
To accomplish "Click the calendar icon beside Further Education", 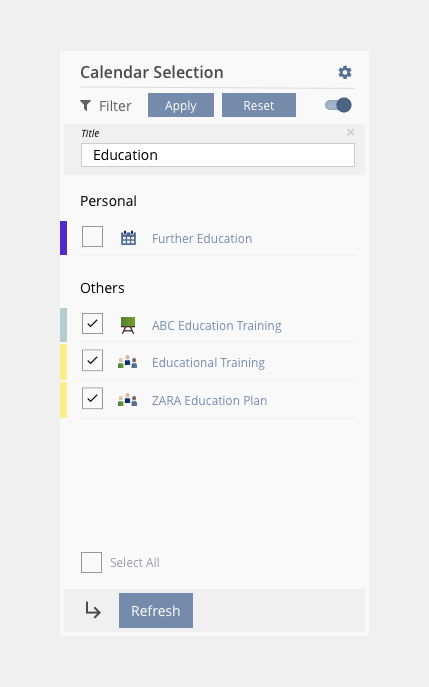I will coord(128,238).
